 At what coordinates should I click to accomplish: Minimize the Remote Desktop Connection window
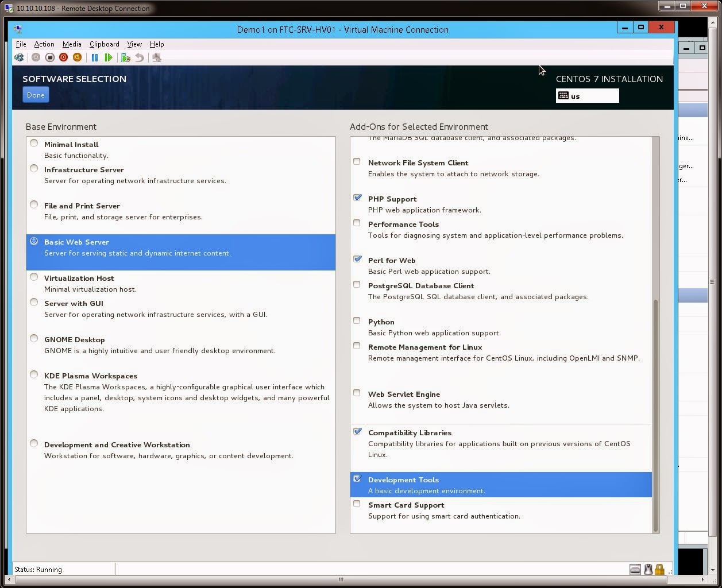(667, 6)
